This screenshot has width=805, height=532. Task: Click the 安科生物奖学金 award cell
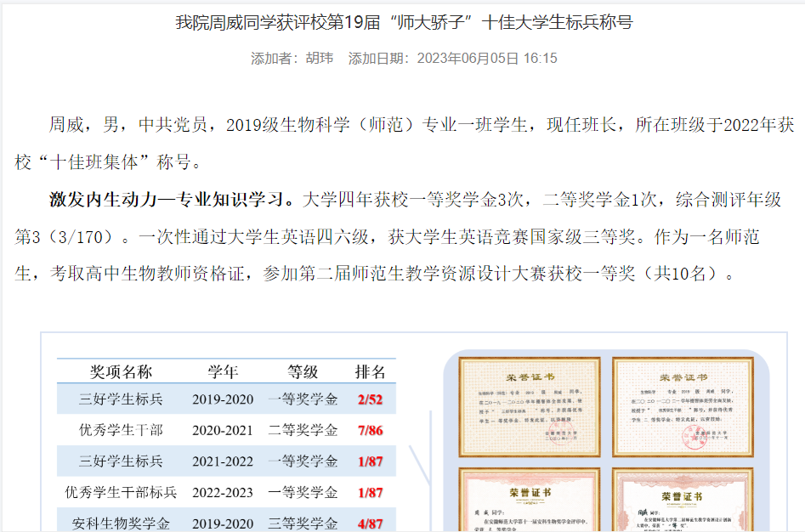pos(121,524)
